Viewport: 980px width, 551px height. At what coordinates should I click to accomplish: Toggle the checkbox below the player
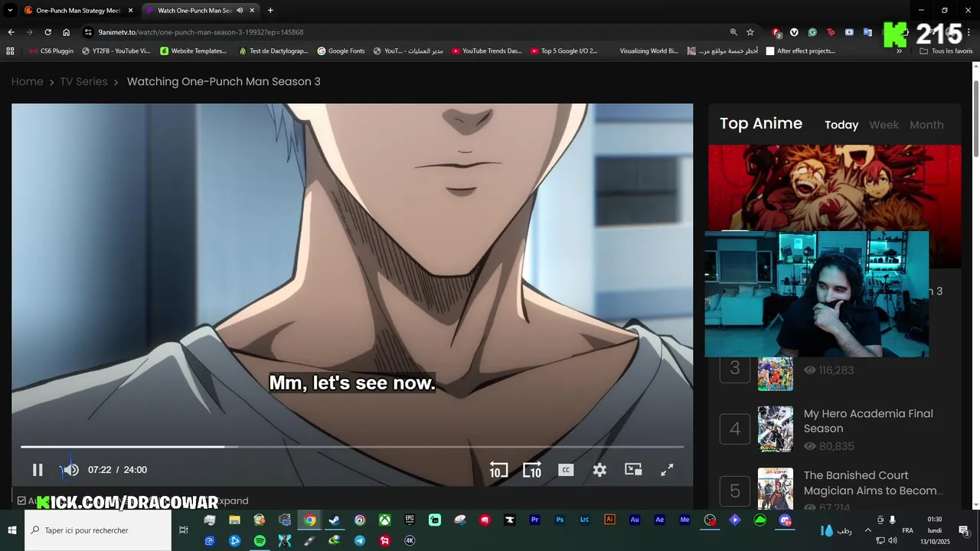(x=21, y=500)
